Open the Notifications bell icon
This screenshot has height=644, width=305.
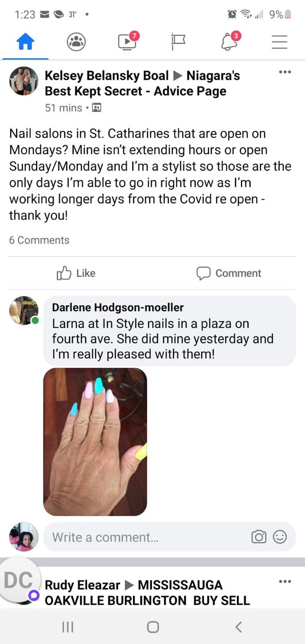[230, 41]
